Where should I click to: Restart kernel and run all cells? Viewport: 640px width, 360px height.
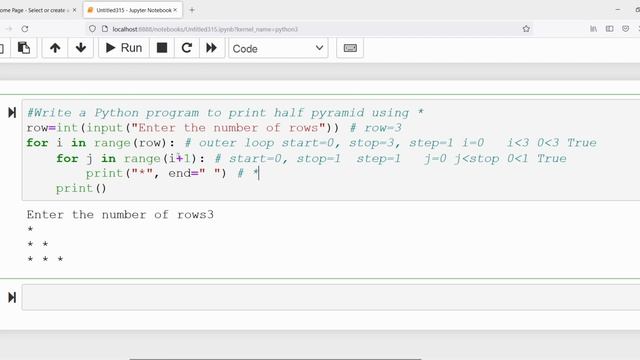[211, 48]
